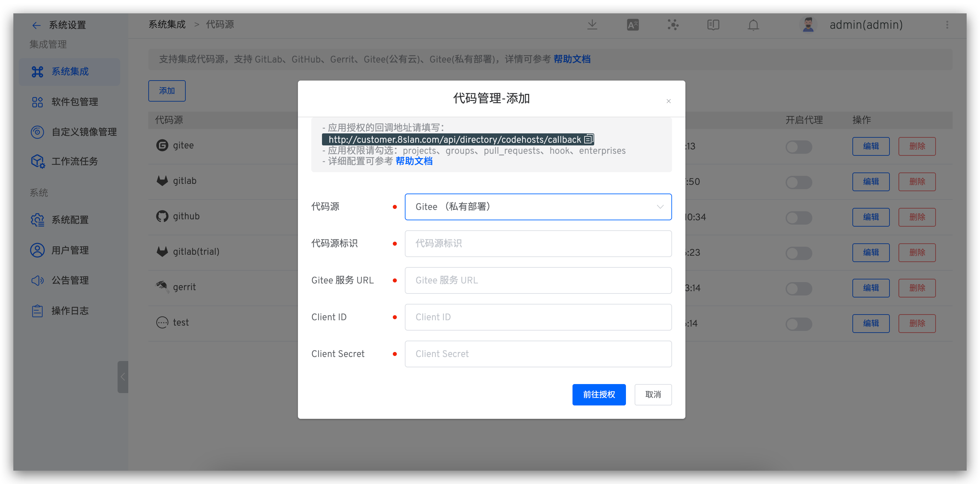980x484 pixels.
Task: Go back with the arrow beside 系统设置
Action: tap(36, 25)
